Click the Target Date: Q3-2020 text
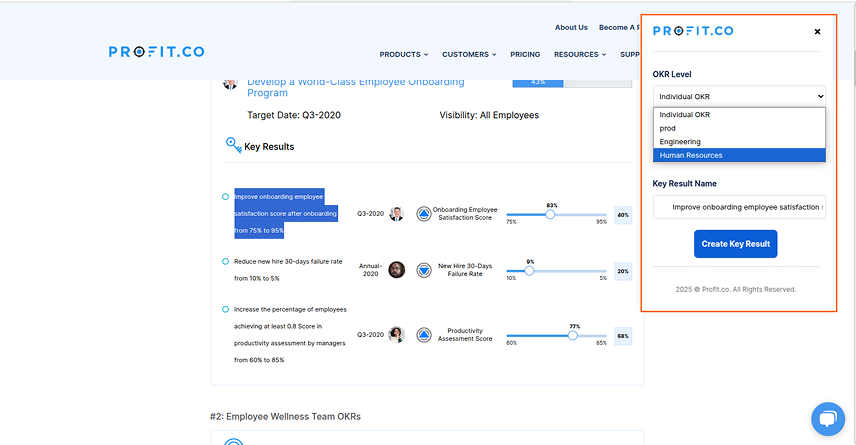This screenshot has width=856, height=445. coord(294,115)
